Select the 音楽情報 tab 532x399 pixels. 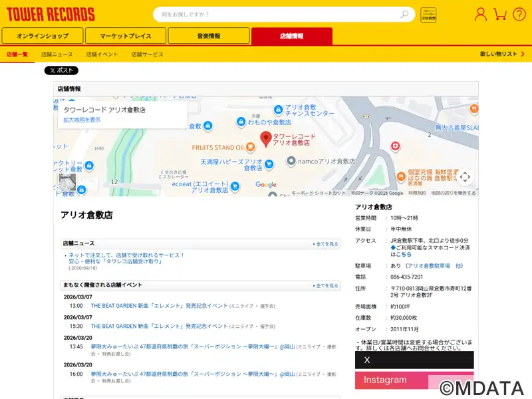tap(208, 36)
